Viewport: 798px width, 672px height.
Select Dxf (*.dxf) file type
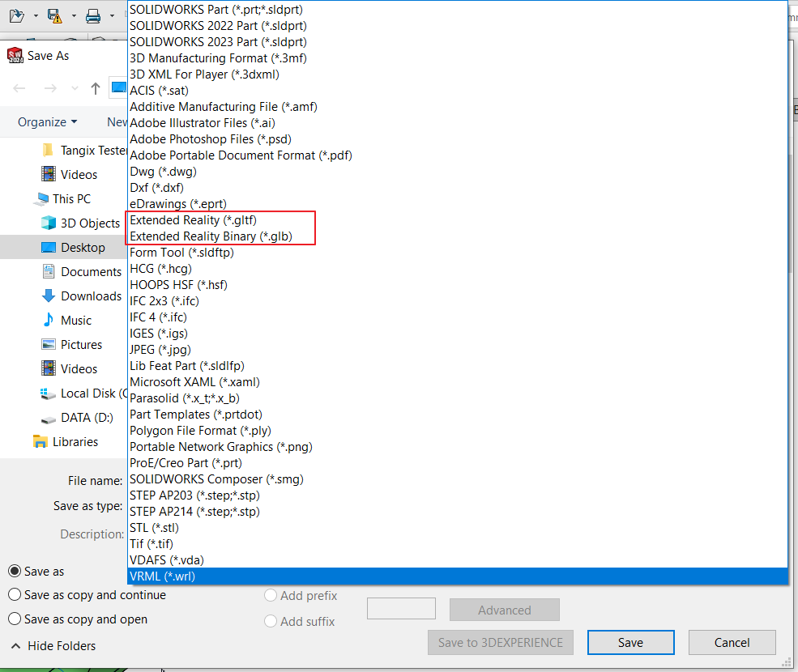click(x=457, y=188)
